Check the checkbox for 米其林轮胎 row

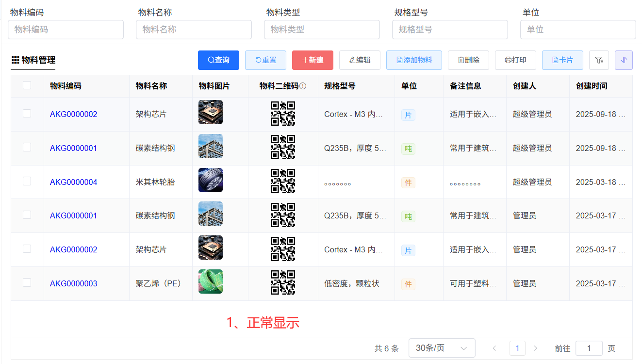point(27,181)
